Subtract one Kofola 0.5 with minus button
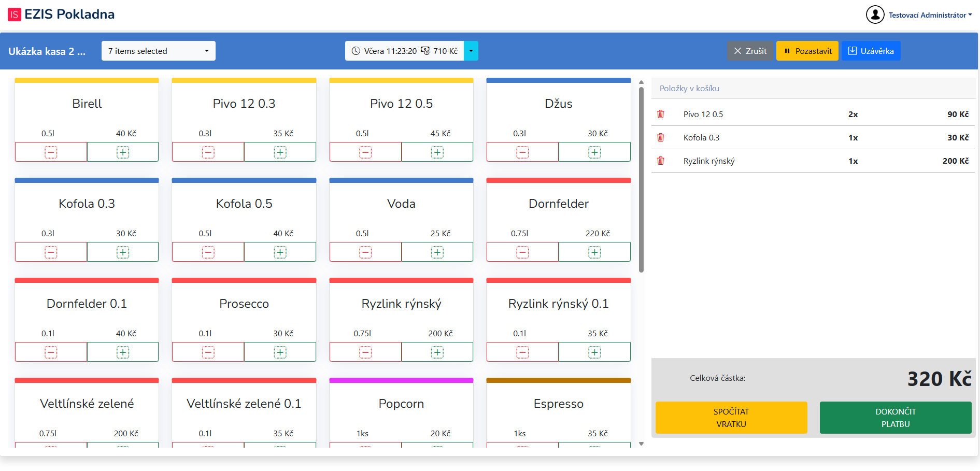 (208, 252)
